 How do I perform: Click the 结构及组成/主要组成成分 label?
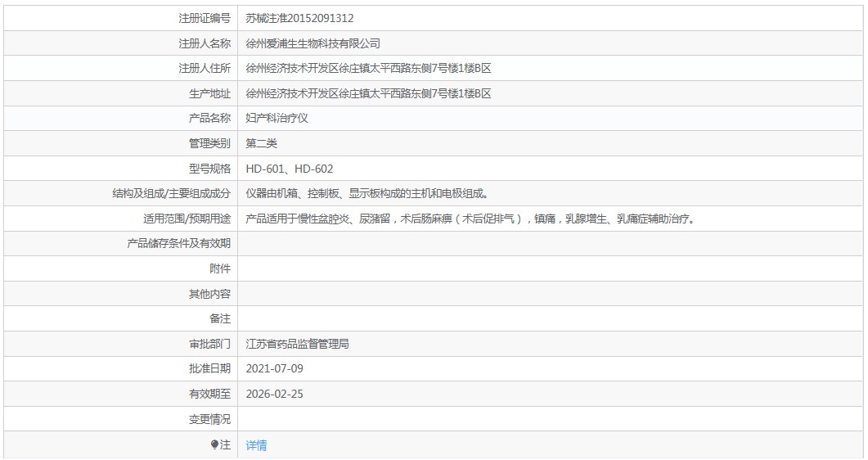click(x=172, y=194)
